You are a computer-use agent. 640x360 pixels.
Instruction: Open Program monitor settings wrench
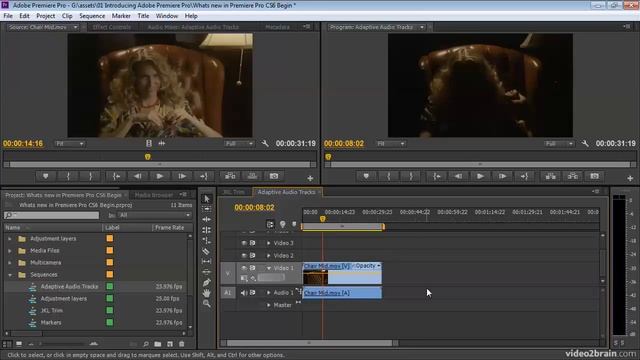tap(585, 143)
